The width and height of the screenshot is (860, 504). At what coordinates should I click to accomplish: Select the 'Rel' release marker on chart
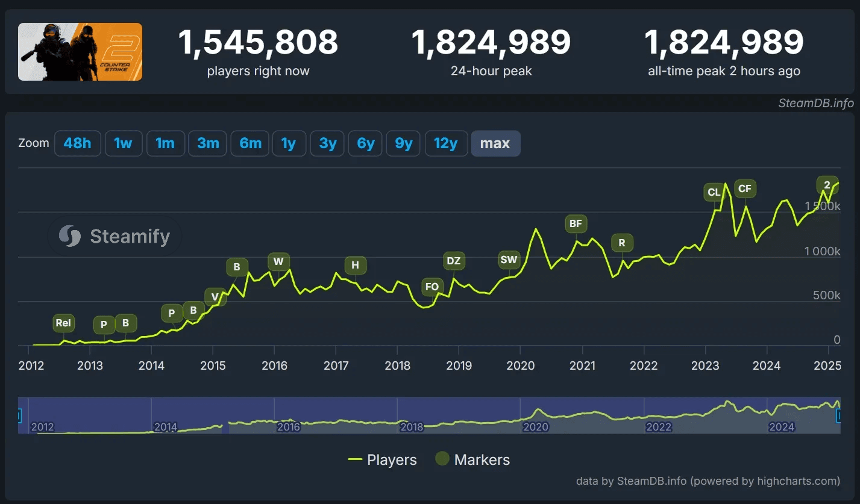pos(63,323)
